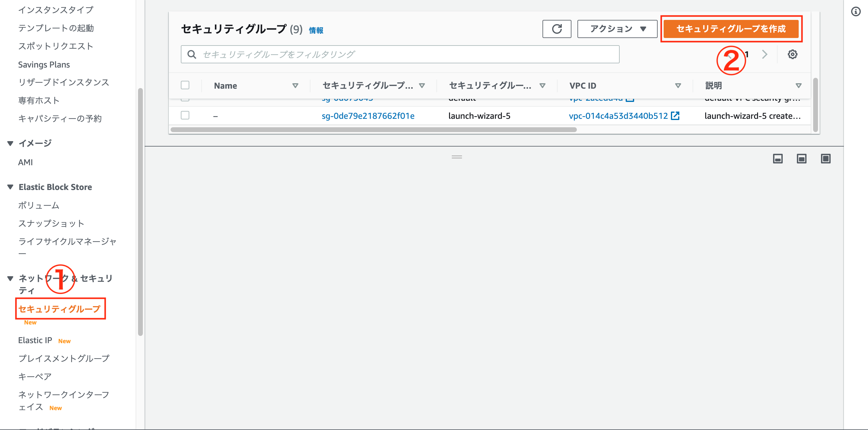Click the search magnifier icon in the filter field

pos(192,54)
